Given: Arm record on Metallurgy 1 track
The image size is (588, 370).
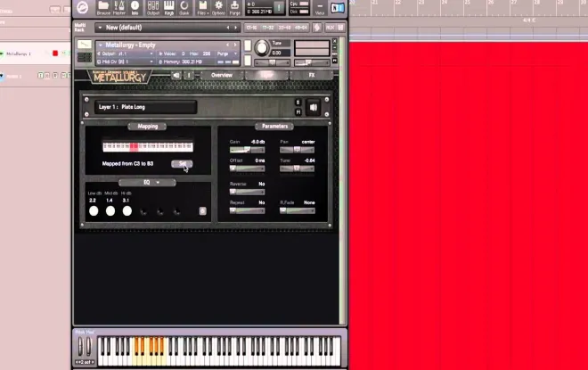Looking at the screenshot, I should (55, 53).
